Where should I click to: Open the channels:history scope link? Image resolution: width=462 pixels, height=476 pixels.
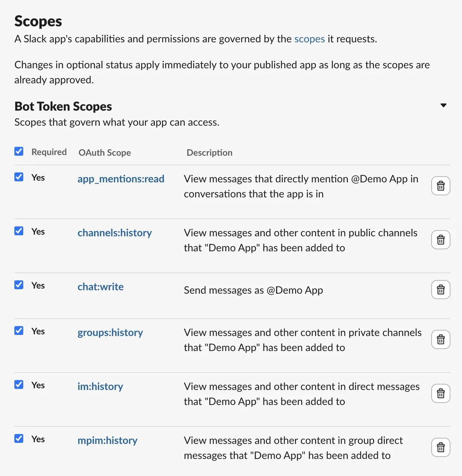coord(115,233)
